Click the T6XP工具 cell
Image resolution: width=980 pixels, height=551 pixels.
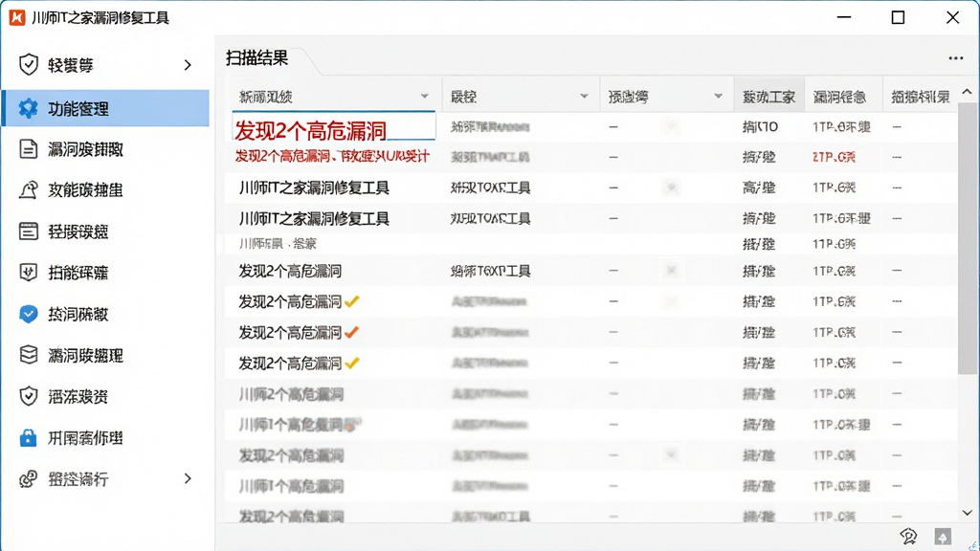pos(490,271)
